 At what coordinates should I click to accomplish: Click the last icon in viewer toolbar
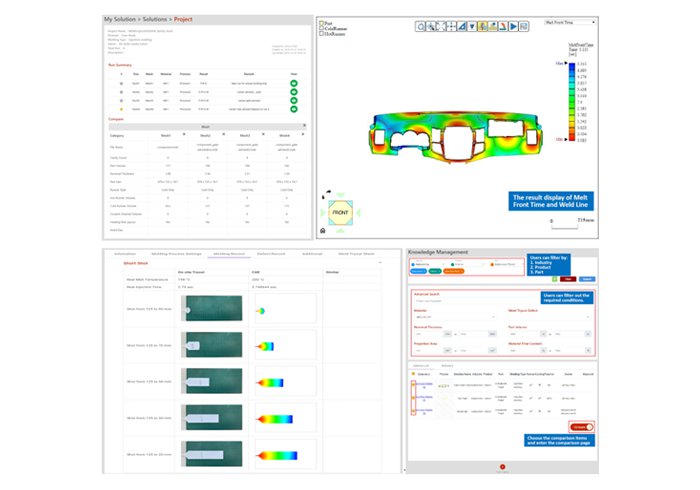524,27
